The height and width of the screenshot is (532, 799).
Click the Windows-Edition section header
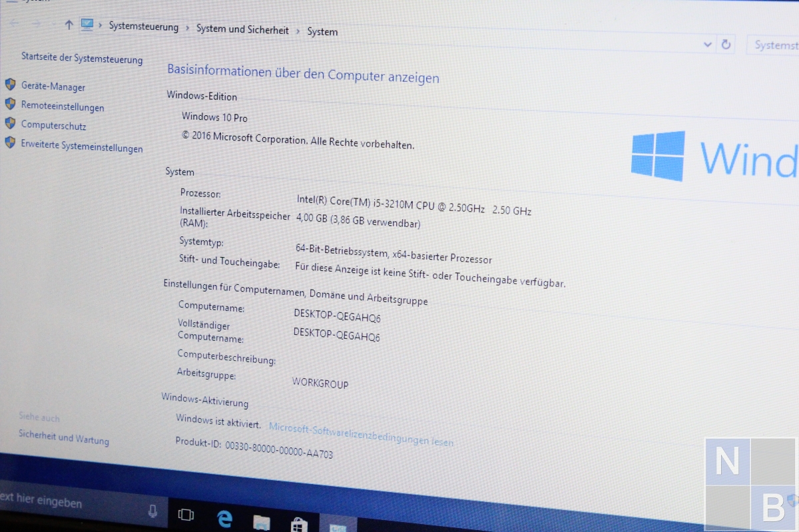[x=202, y=95]
